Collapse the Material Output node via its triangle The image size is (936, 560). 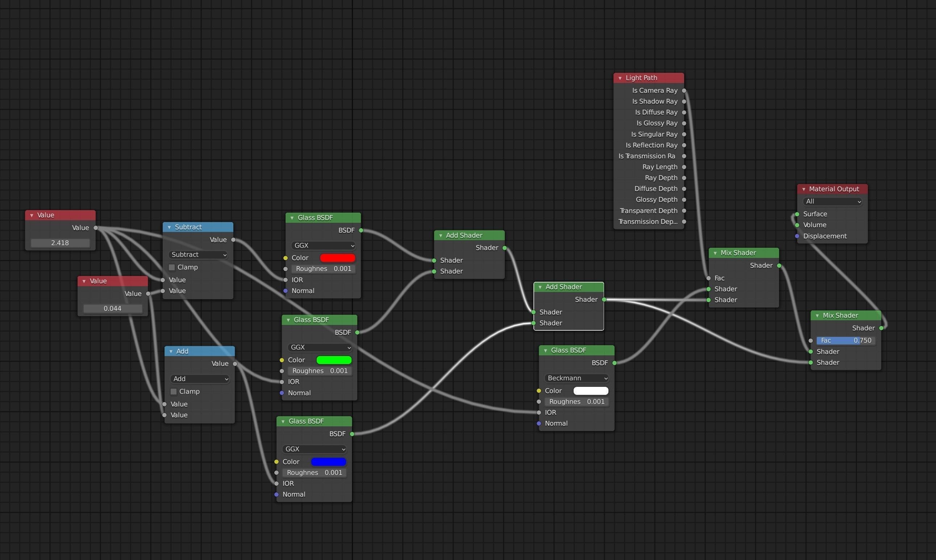tap(803, 189)
